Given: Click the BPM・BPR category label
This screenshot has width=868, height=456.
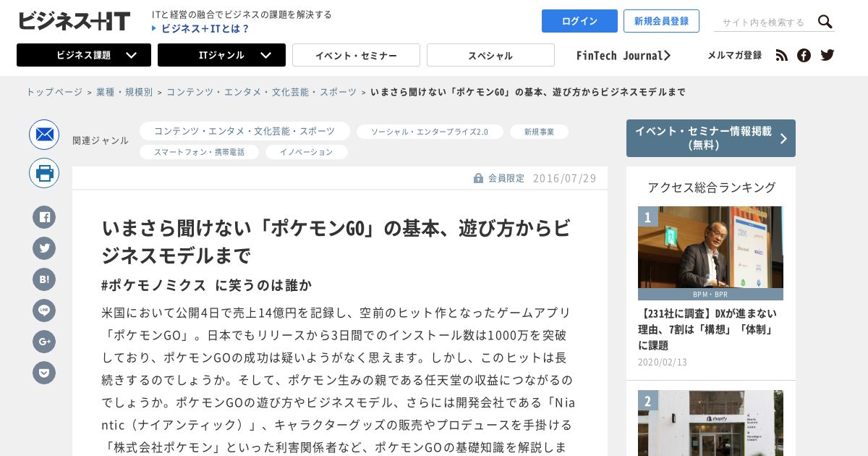Looking at the screenshot, I should pyautogui.click(x=710, y=295).
